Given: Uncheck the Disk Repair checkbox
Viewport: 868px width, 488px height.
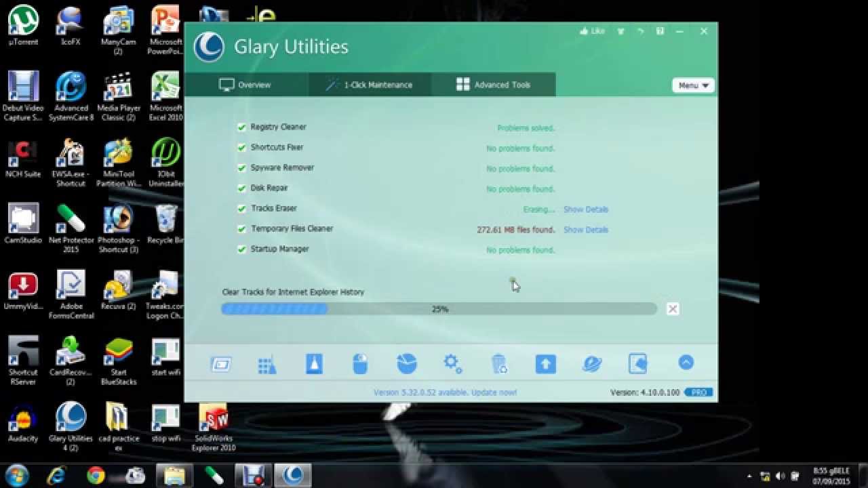Looking at the screenshot, I should [241, 188].
